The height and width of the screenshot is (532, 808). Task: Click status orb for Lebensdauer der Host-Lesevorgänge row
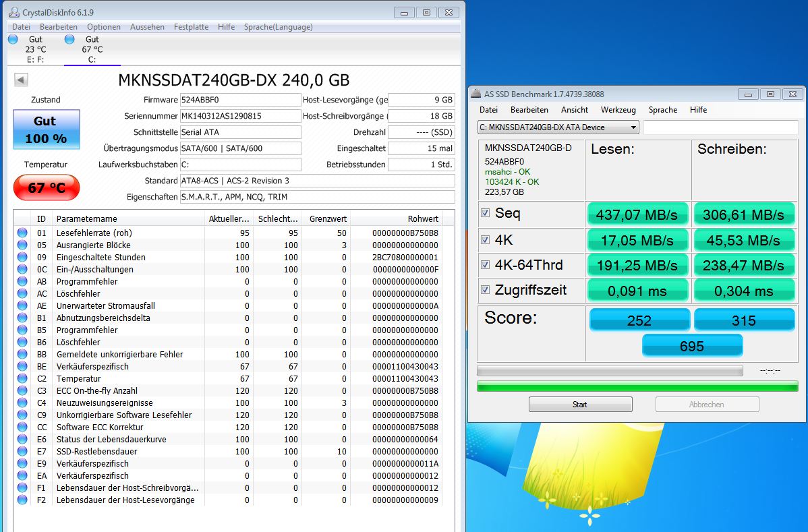(x=22, y=500)
